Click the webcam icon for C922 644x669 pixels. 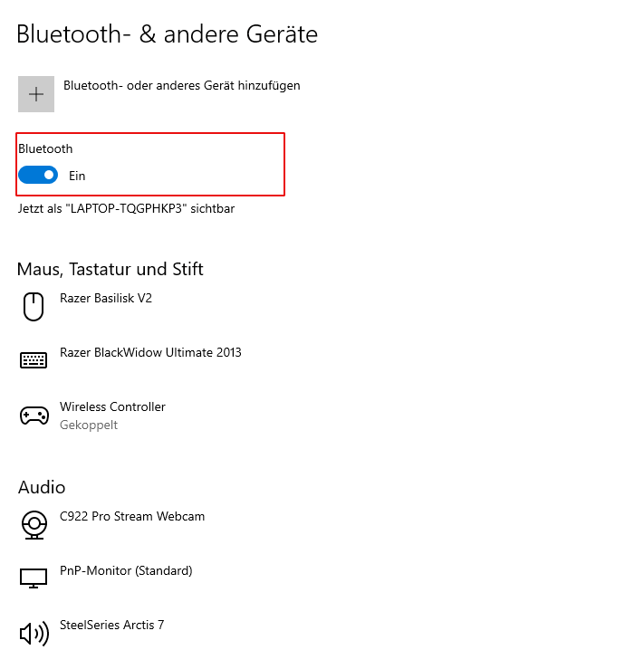point(34,525)
